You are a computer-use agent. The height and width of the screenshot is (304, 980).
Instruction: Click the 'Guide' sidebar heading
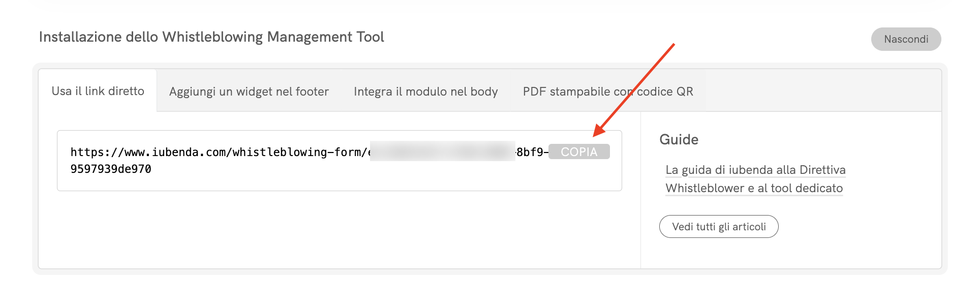[x=679, y=139]
